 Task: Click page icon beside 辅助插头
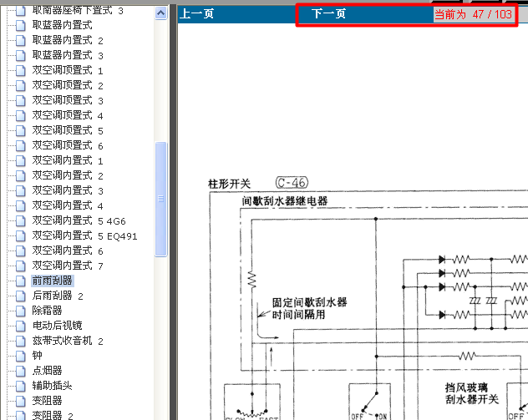(21, 386)
